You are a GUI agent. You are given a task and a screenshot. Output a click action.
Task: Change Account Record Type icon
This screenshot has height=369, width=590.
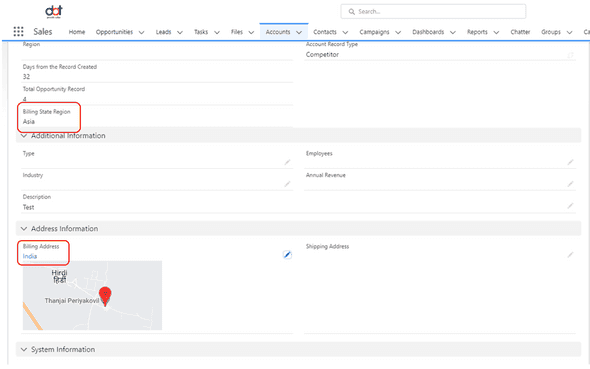(570, 55)
